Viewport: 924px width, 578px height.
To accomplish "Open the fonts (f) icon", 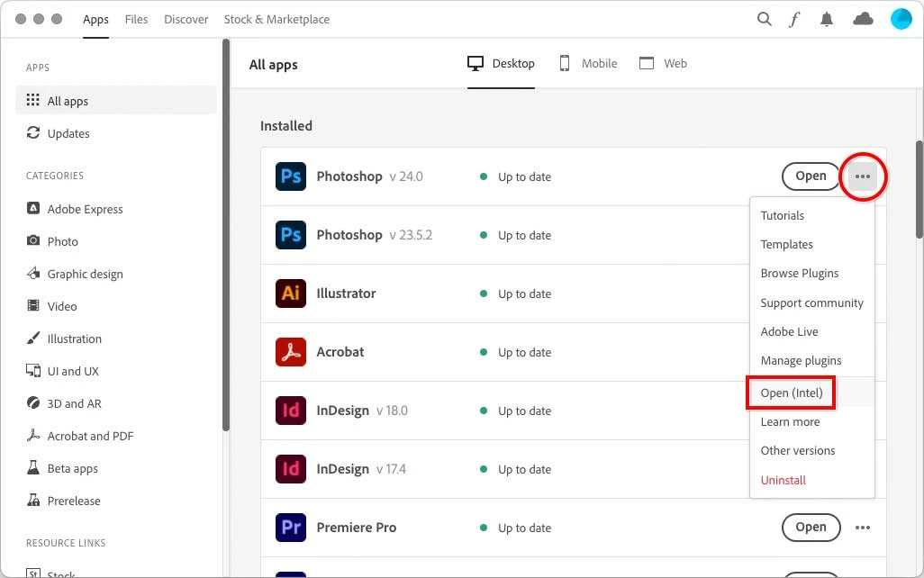I will pos(794,20).
